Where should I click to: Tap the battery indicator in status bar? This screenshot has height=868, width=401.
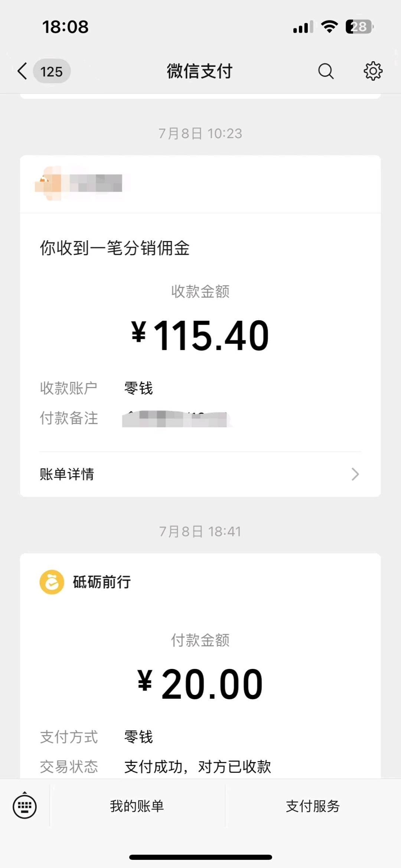click(x=359, y=27)
